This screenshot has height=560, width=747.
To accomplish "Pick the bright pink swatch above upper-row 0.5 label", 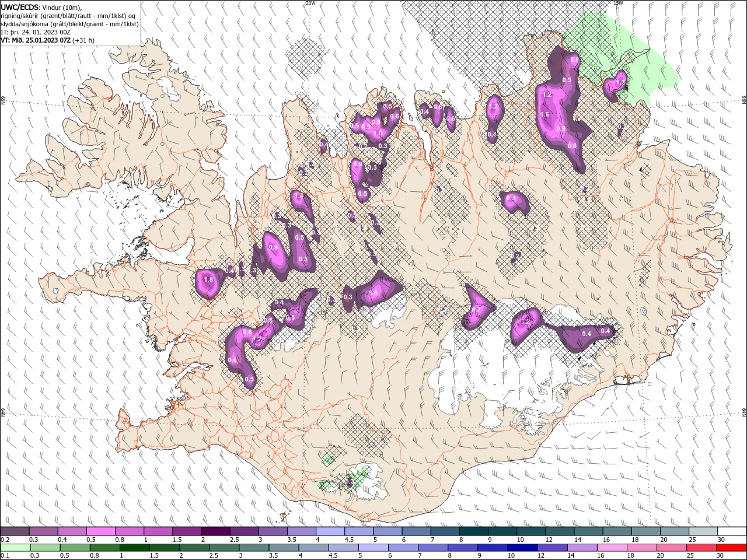I will click(101, 531).
